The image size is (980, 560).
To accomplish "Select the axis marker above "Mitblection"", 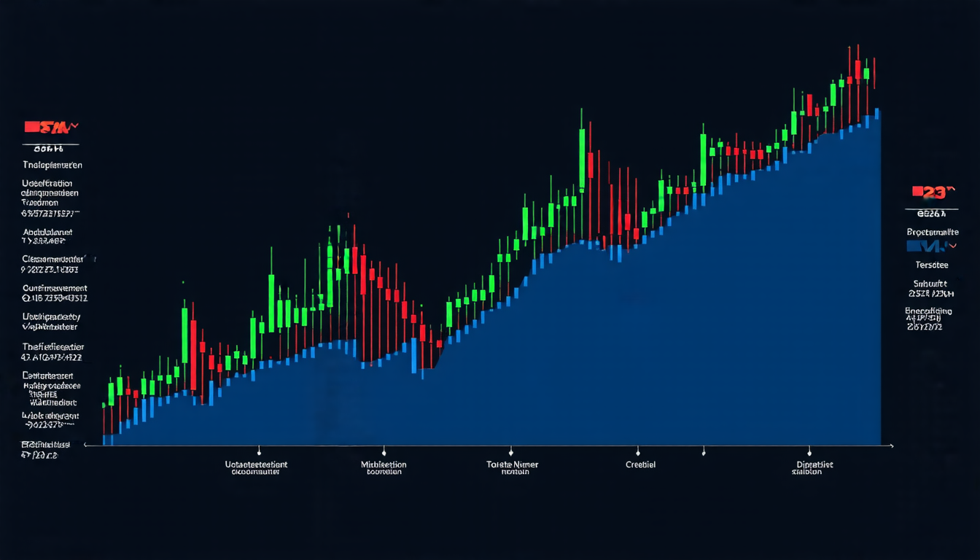I will [384, 450].
